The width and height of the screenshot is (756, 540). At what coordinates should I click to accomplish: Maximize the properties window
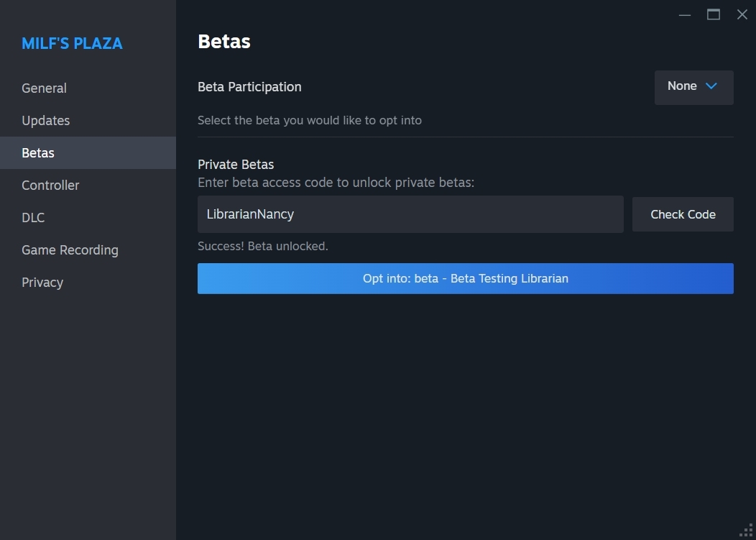[x=714, y=15]
